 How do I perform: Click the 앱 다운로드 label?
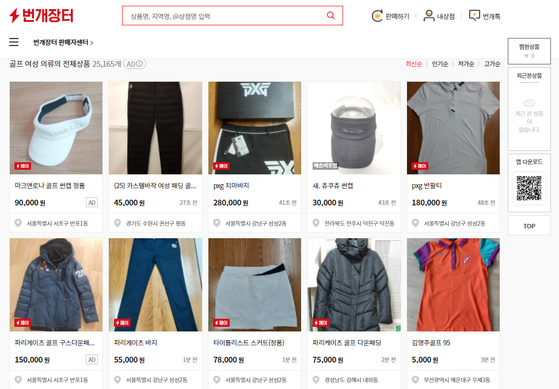(529, 162)
